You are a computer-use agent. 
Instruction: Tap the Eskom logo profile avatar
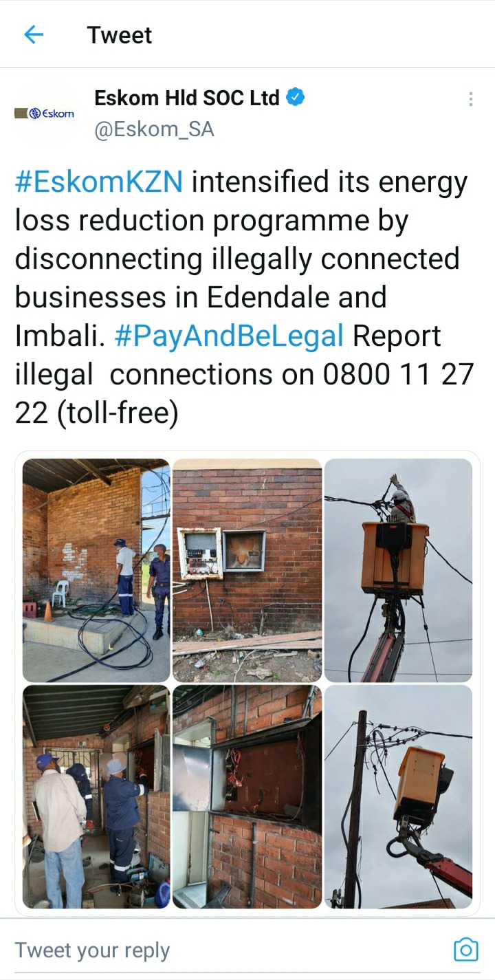coord(45,113)
